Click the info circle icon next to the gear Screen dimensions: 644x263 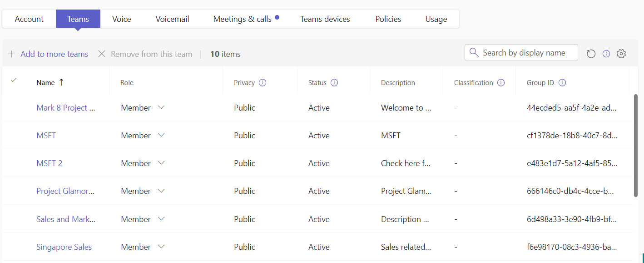pos(606,53)
